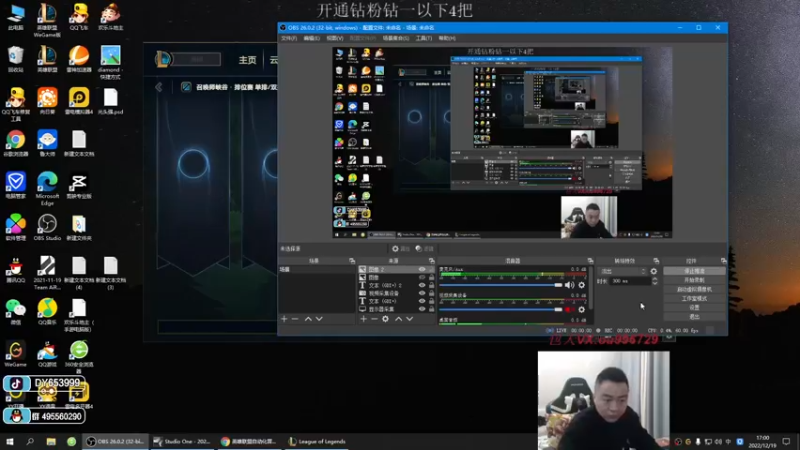Move the scene up in OBS
800x450 pixels.
tap(308, 319)
